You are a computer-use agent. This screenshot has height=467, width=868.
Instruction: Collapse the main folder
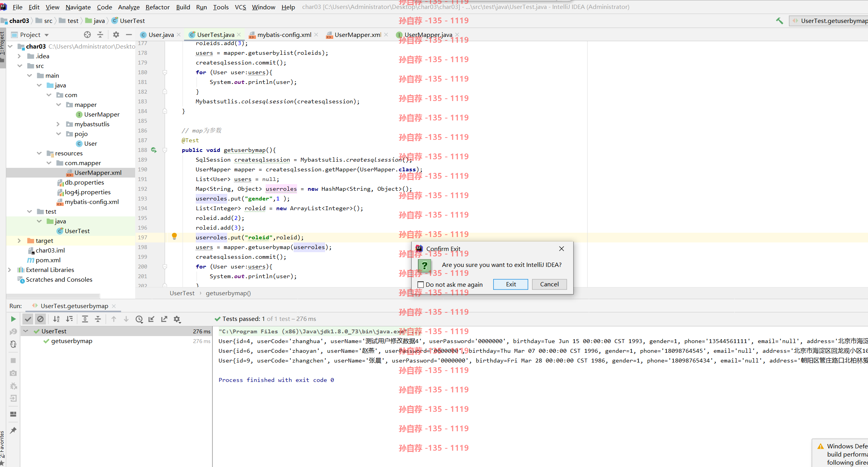click(30, 76)
